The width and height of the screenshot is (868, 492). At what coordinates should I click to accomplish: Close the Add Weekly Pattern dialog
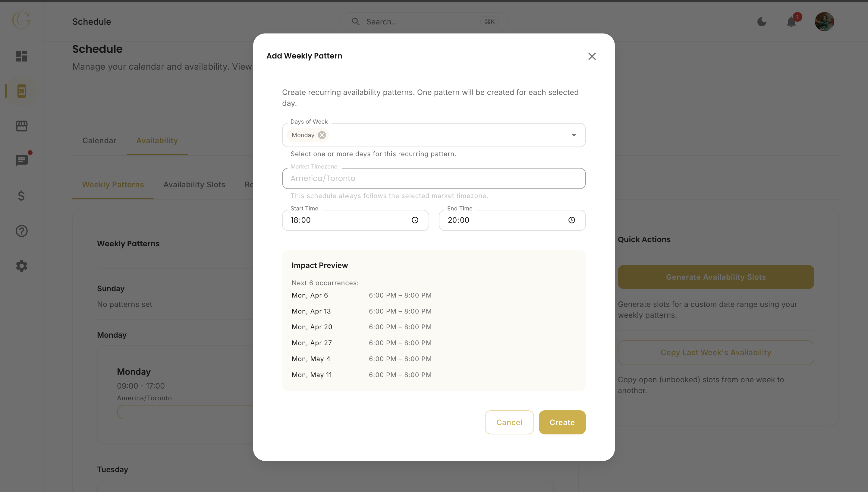(592, 56)
